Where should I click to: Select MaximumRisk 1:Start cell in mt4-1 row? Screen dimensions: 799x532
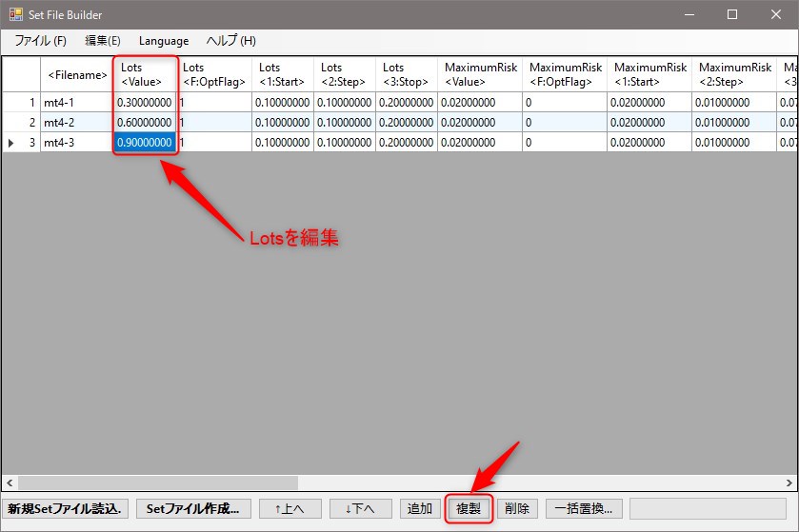pos(649,103)
